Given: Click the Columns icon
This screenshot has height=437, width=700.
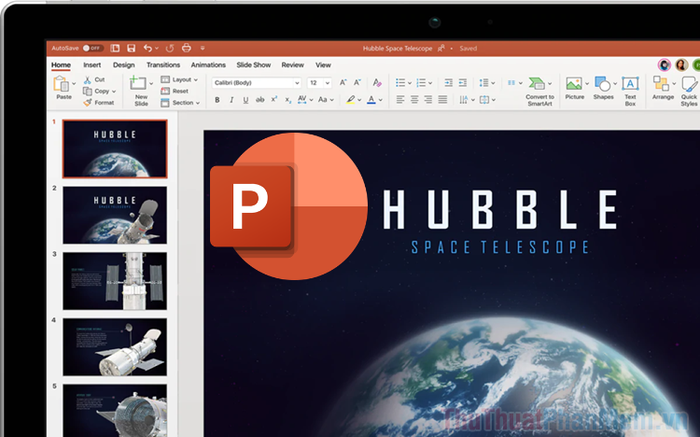Looking at the screenshot, I should [512, 83].
